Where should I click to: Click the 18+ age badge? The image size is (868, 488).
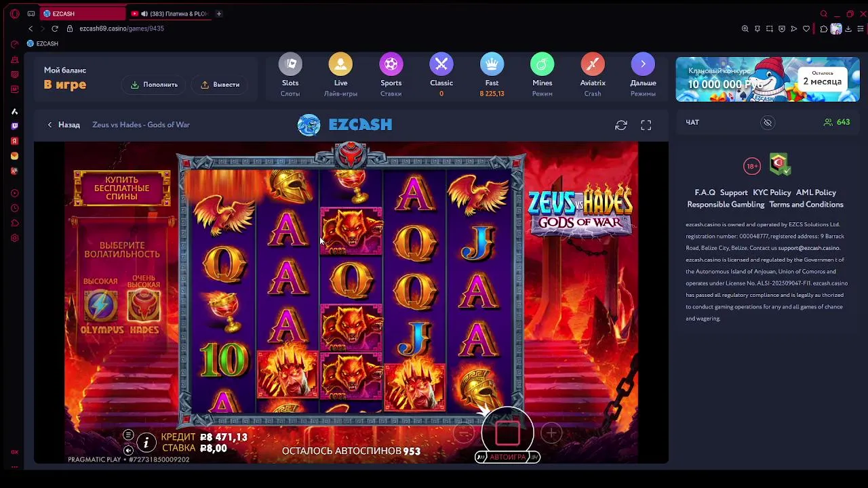click(752, 165)
